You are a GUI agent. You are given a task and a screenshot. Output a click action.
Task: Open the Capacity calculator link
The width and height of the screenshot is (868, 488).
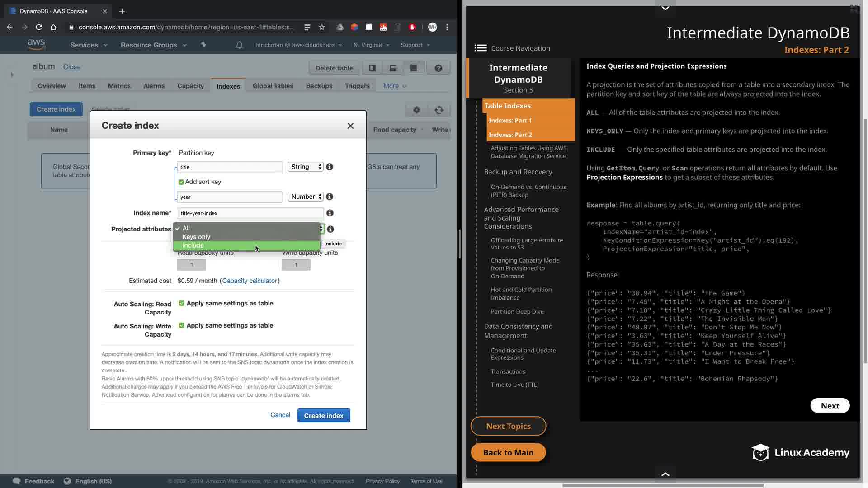coord(250,281)
